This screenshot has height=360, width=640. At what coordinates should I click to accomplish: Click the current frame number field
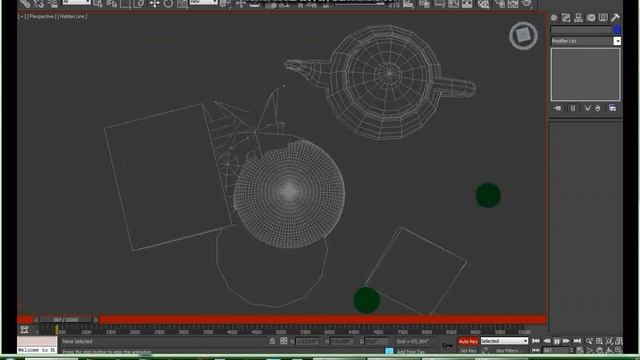click(x=556, y=351)
